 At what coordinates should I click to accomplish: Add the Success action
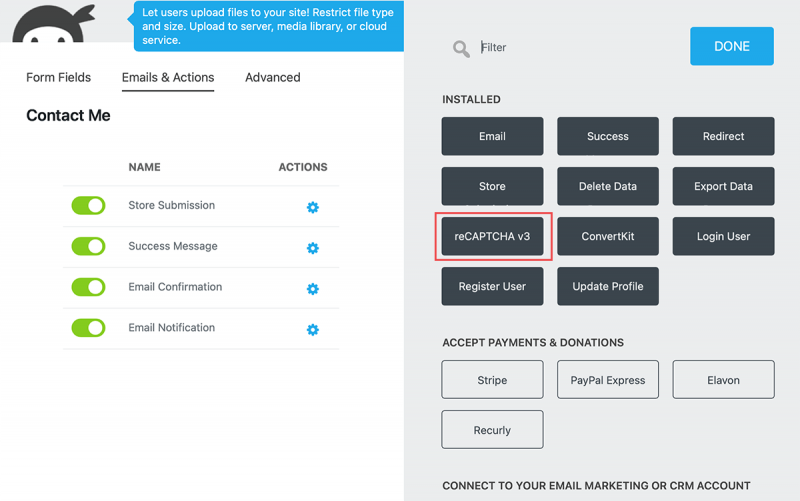click(608, 136)
